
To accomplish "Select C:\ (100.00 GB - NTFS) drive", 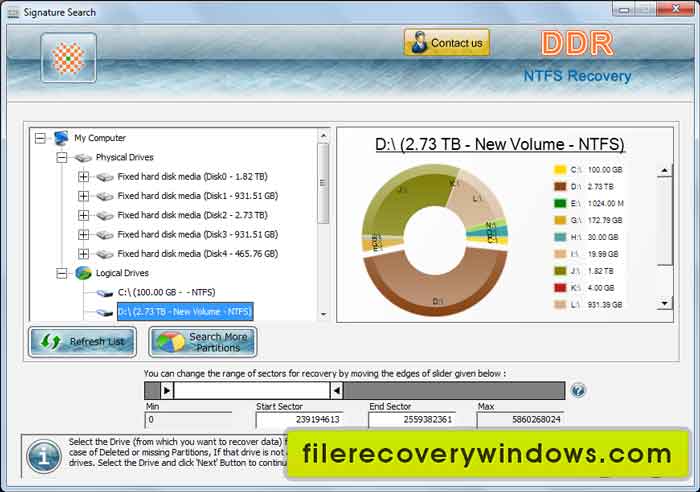I will click(x=167, y=292).
